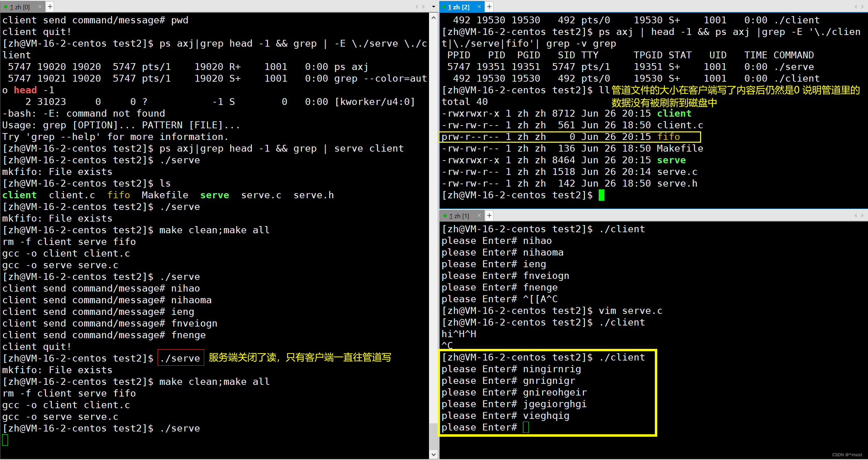The image size is (868, 460).
Task: Click 'client.c' file name in ll listing
Action: click(680, 125)
